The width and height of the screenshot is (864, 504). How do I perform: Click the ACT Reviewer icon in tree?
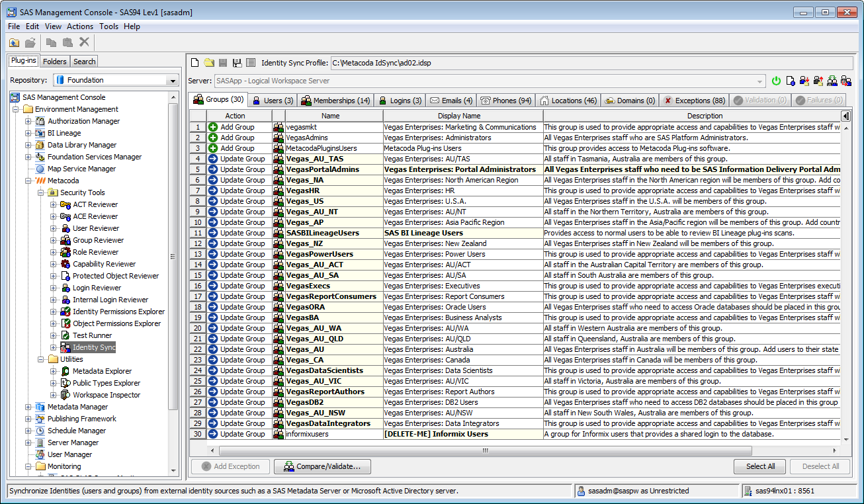pos(65,204)
